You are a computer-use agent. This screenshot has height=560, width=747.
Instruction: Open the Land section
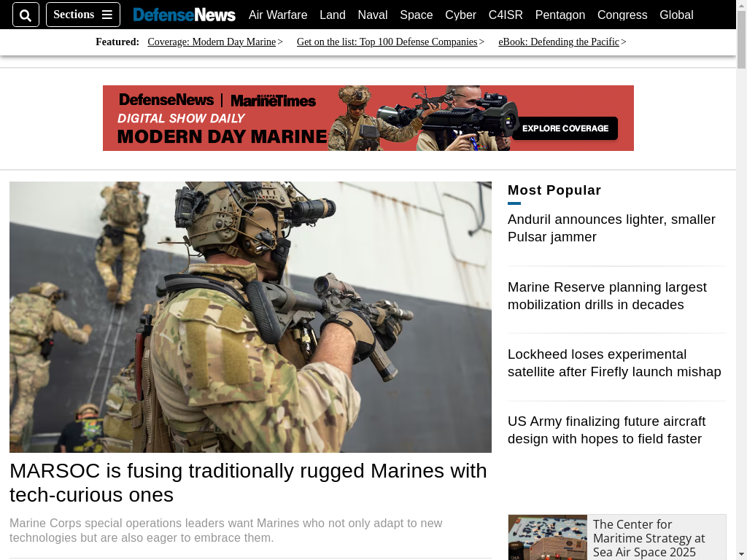333,15
